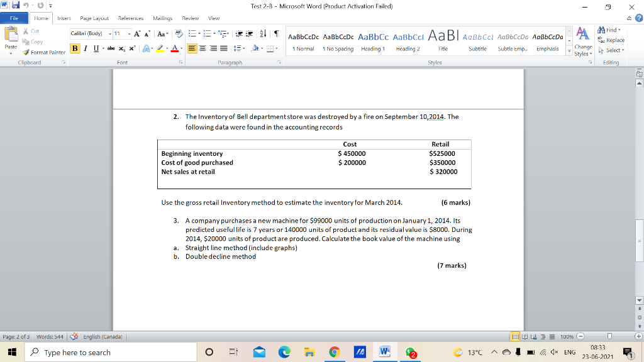Image resolution: width=644 pixels, height=362 pixels.
Task: Toggle Bold formatting
Action: click(75, 48)
